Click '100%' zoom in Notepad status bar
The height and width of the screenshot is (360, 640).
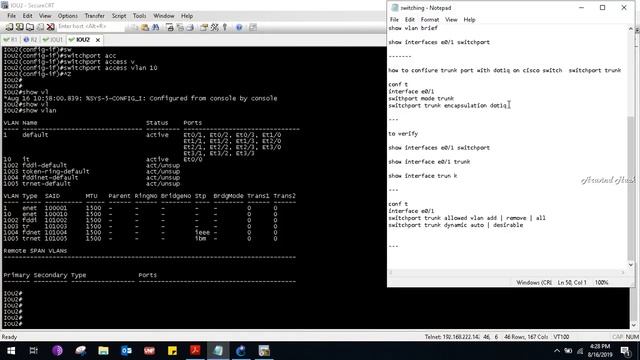(x=602, y=282)
